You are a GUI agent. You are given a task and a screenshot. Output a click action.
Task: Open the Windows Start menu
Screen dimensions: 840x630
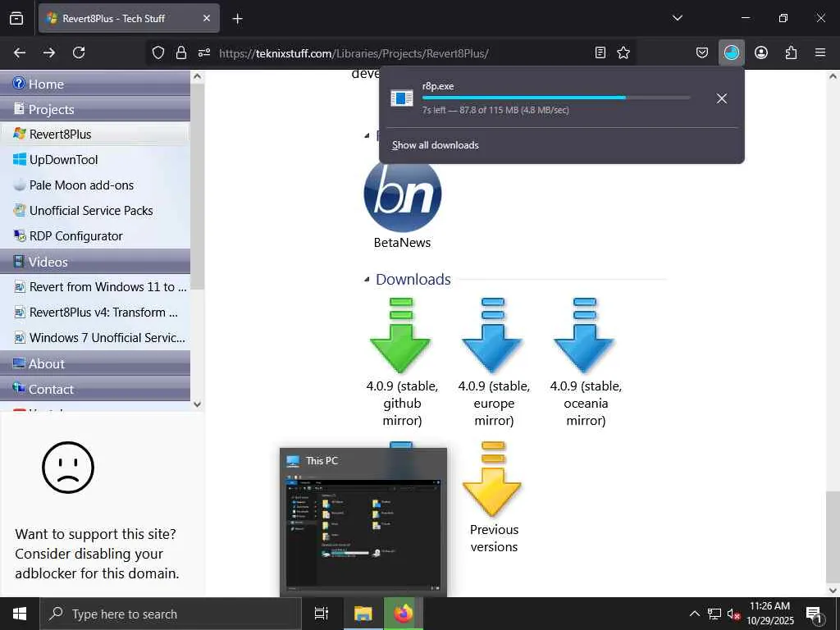(20, 614)
